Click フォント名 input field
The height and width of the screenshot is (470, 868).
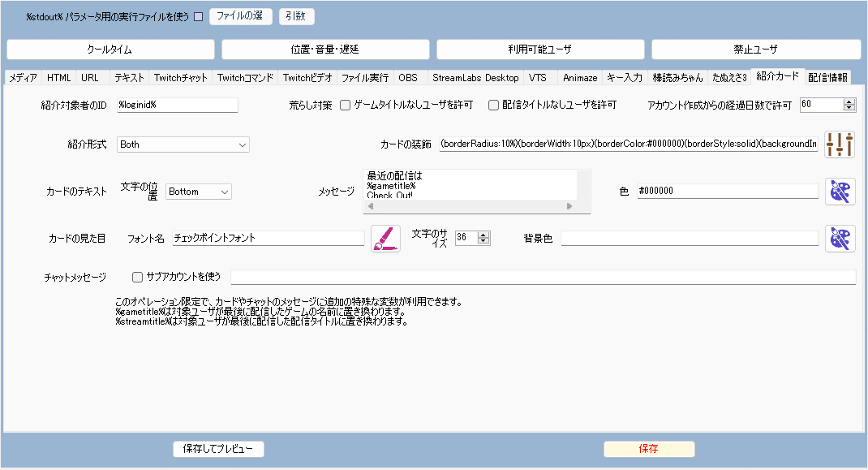pyautogui.click(x=269, y=239)
